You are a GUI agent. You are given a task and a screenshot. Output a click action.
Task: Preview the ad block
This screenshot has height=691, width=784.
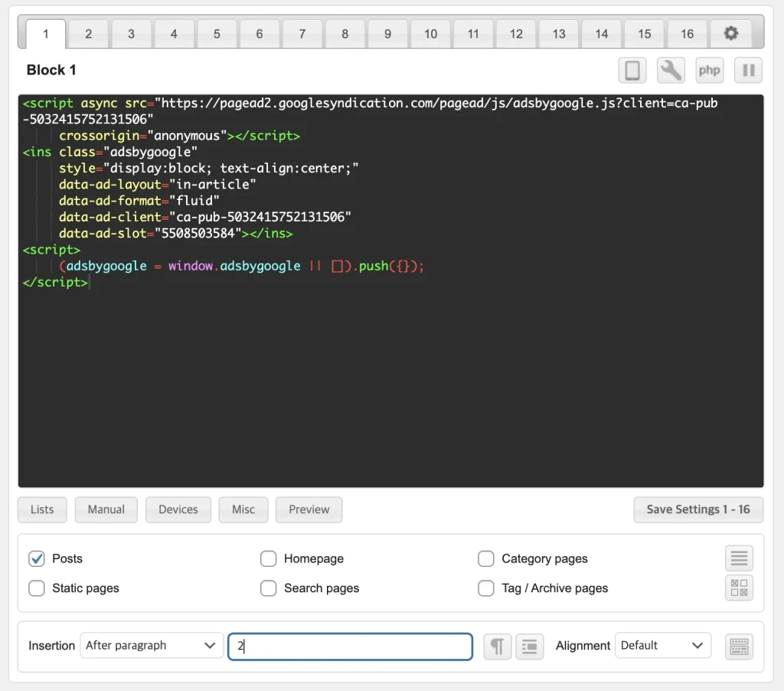309,509
